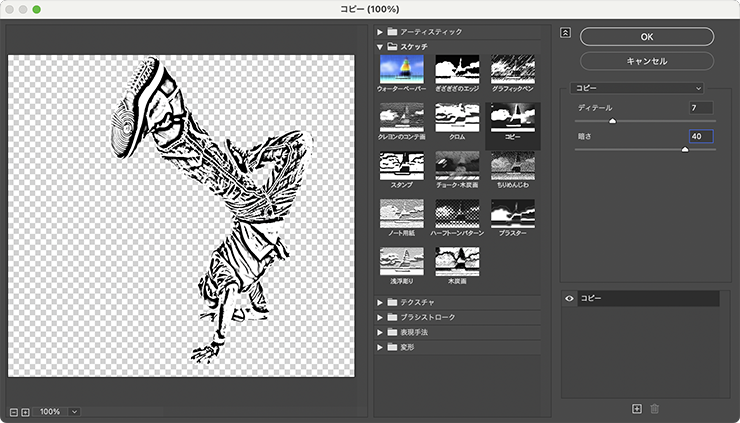Choose the グラフィックペン filter thumbnail

[512, 69]
